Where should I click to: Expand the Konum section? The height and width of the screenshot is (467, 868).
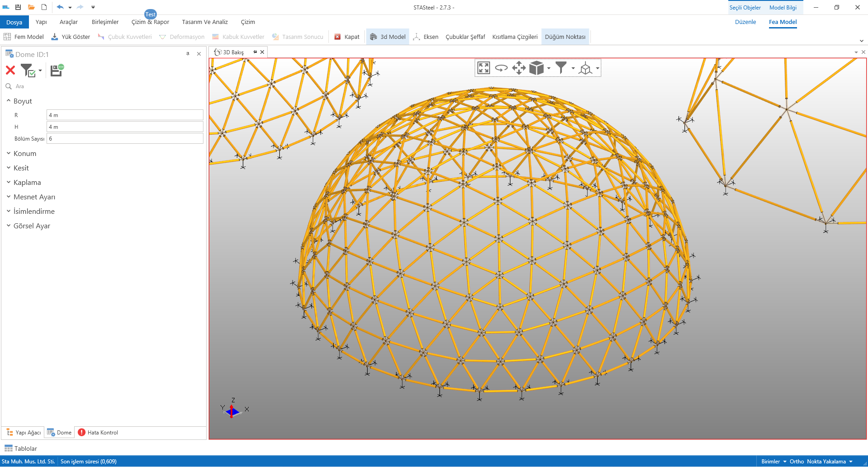[25, 154]
